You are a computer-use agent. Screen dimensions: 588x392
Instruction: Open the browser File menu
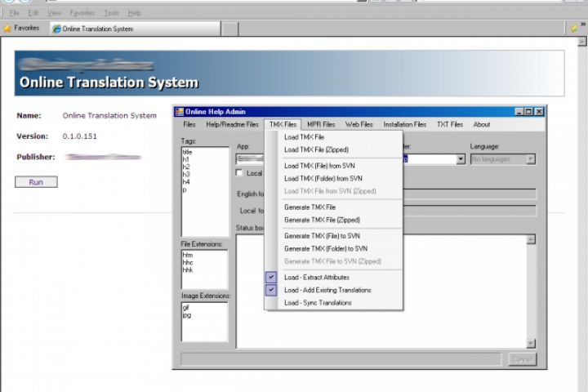(15, 13)
